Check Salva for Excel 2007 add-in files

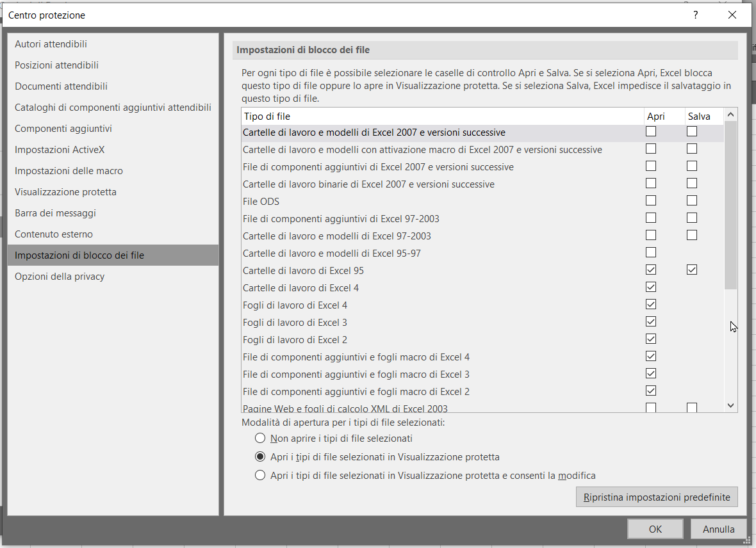coord(692,166)
